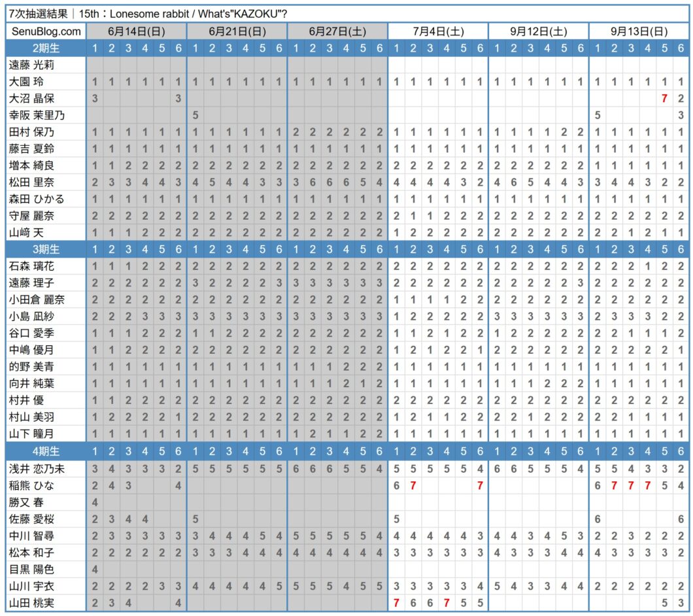Select the 9月12日(土) date header
This screenshot has width=693, height=616.
coord(538,31)
